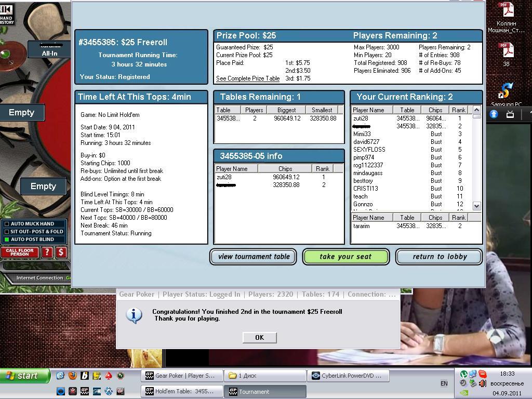Sort ranking list by Player Name header
This screenshot has width=532, height=399.
coord(372,110)
